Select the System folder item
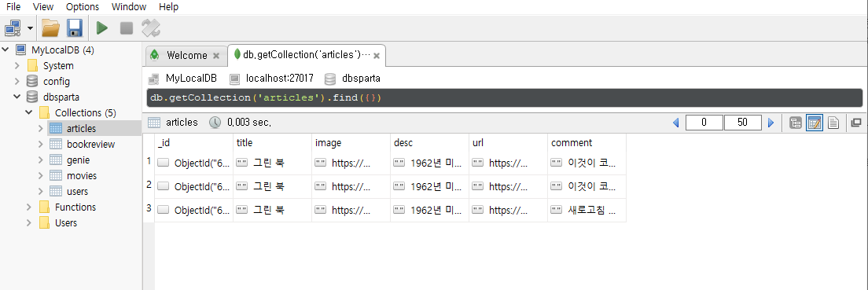Viewport: 868px width, 290px height. tap(58, 65)
